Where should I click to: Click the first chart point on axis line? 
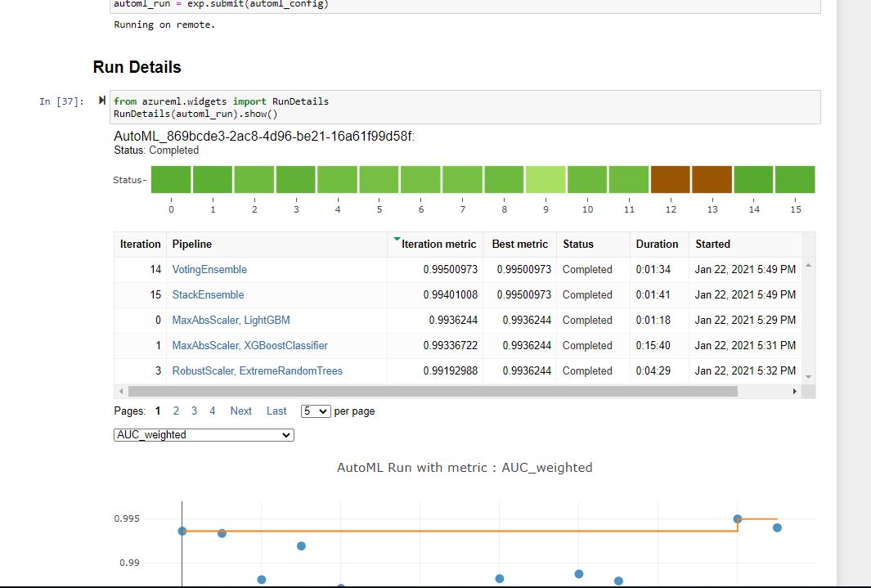tap(182, 531)
